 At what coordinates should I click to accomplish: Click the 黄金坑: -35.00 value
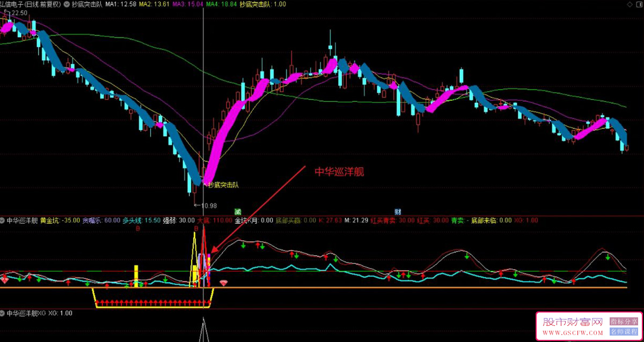click(x=60, y=220)
